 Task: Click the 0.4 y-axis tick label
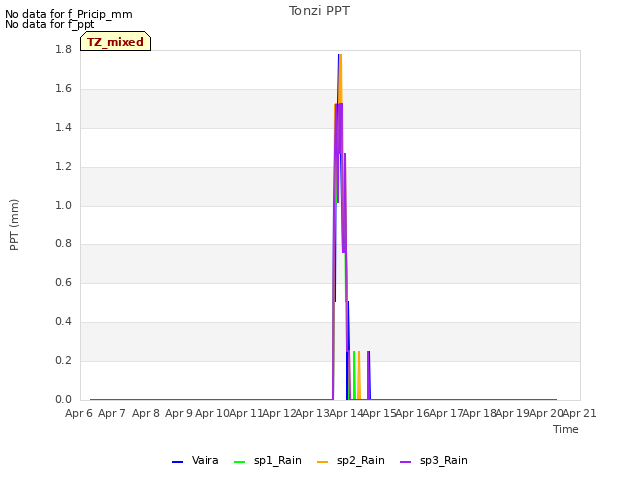click(x=63, y=321)
